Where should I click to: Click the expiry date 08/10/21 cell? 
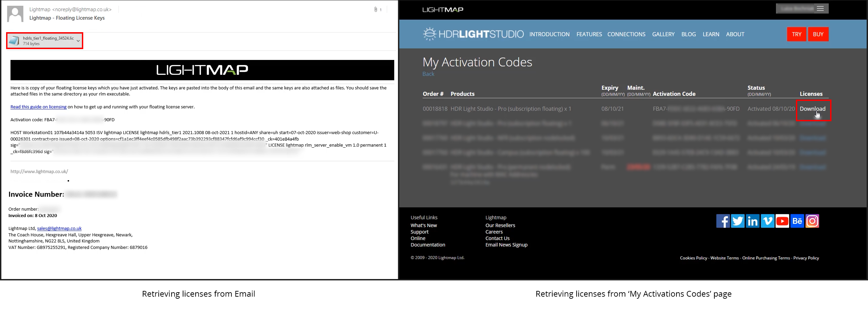tap(613, 109)
